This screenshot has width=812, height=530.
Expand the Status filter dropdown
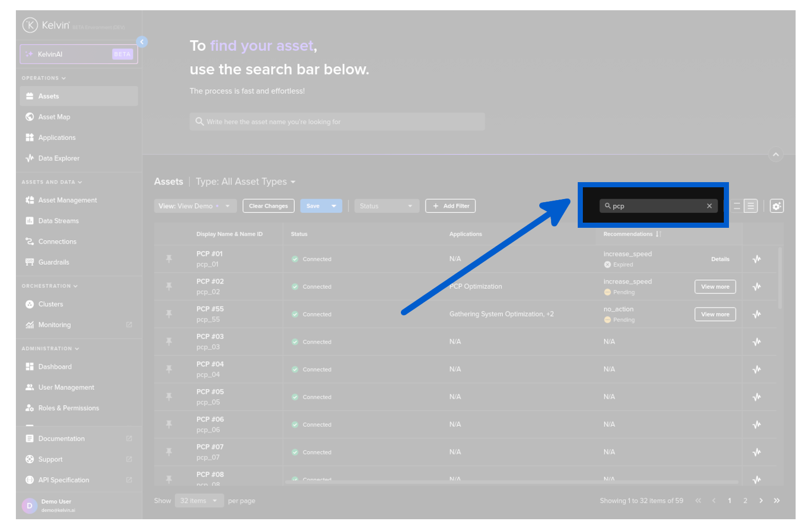coord(387,206)
